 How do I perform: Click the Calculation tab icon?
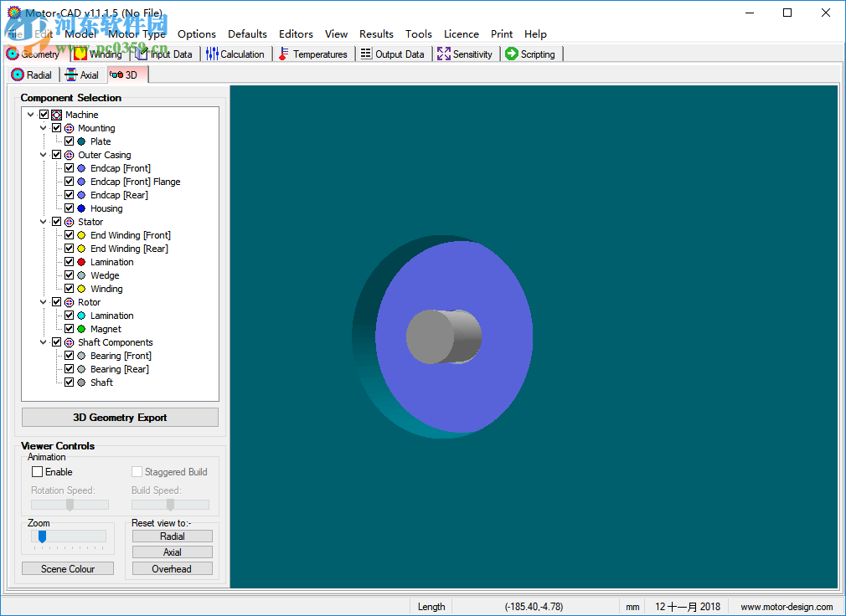point(212,54)
